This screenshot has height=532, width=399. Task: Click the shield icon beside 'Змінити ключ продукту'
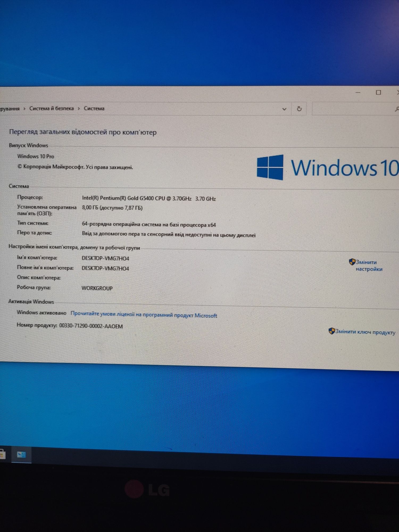(332, 331)
